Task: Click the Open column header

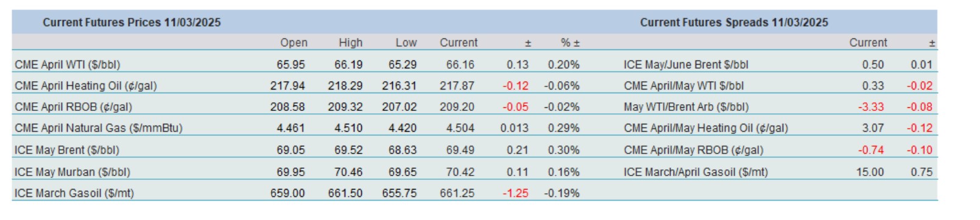Action: point(294,43)
